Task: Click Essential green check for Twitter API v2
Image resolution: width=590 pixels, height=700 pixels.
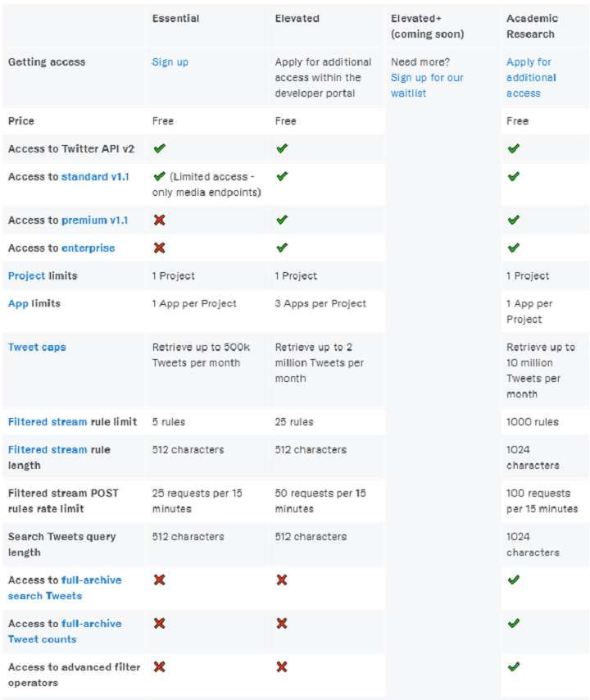Action: [159, 148]
